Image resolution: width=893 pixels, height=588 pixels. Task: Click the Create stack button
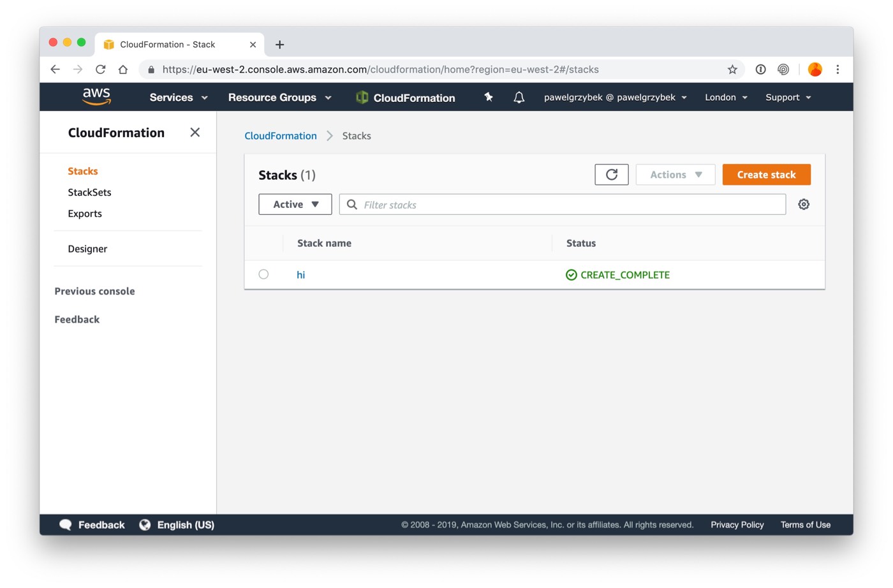pos(766,174)
